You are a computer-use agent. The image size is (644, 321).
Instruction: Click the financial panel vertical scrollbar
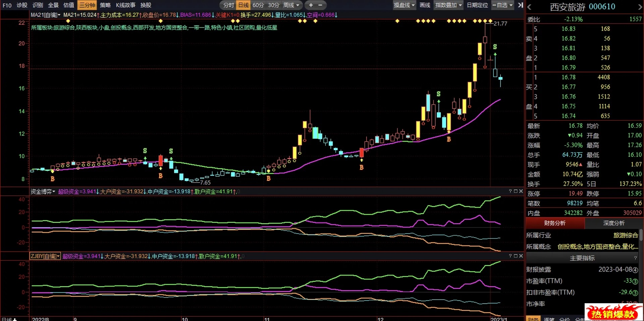click(641, 235)
